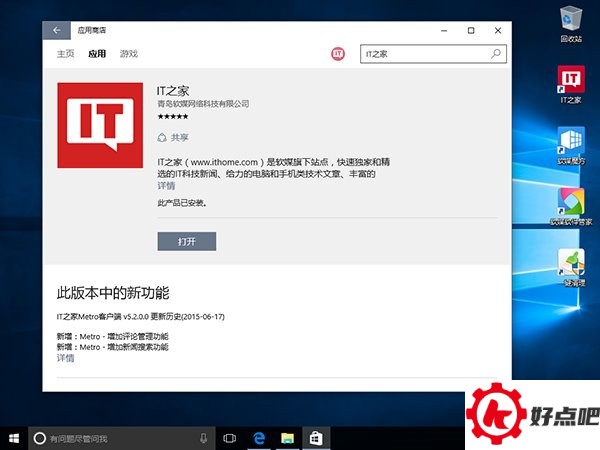
Task: Open File Explorer from the taskbar
Action: tap(286, 438)
